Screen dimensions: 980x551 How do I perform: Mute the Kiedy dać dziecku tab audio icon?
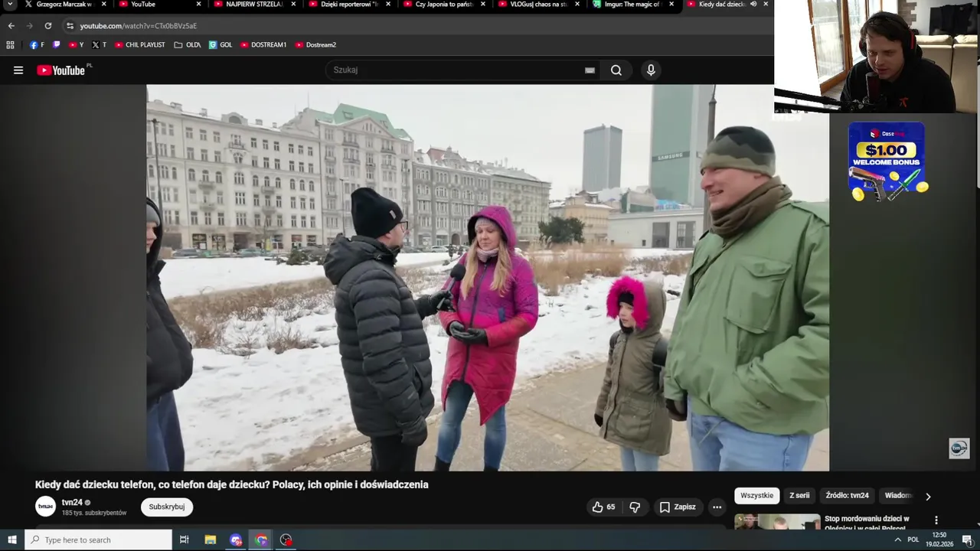pyautogui.click(x=753, y=4)
